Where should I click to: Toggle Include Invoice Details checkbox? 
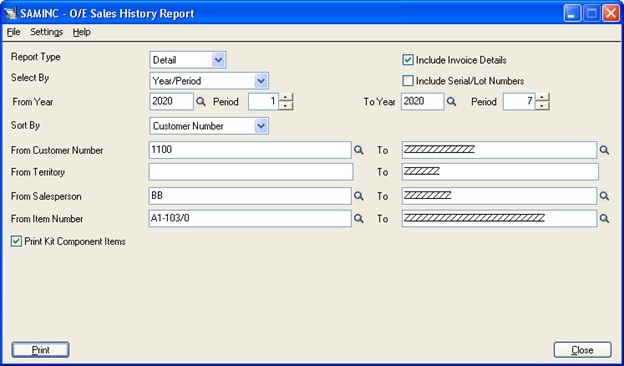coord(408,60)
